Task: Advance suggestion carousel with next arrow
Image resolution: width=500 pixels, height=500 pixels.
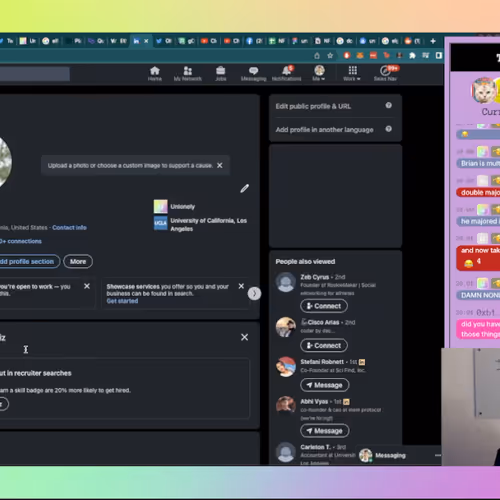Action: click(254, 294)
